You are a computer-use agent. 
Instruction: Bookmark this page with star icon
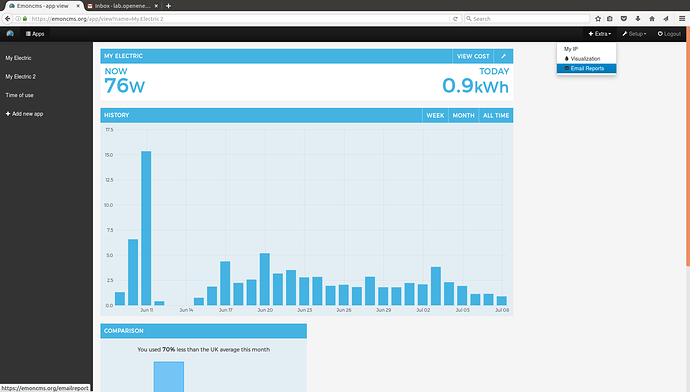tap(598, 18)
